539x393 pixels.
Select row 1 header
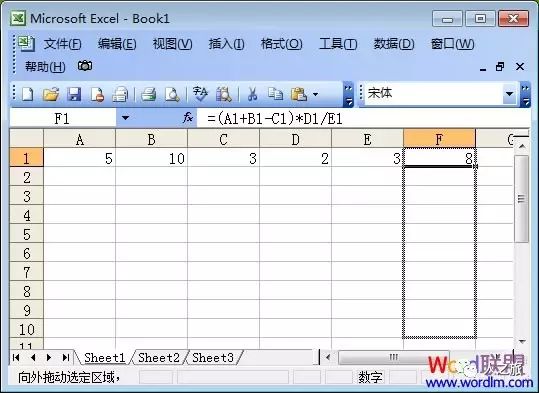coord(26,158)
